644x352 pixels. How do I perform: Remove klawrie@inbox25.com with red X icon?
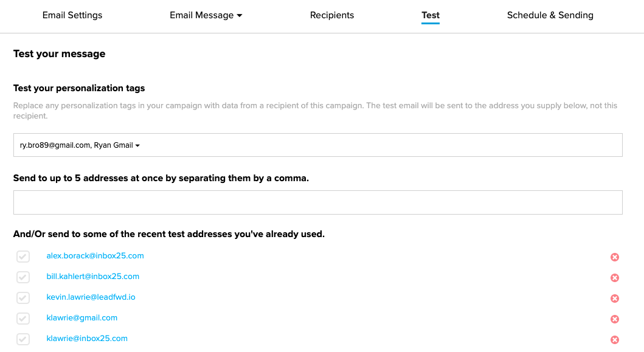coord(614,340)
